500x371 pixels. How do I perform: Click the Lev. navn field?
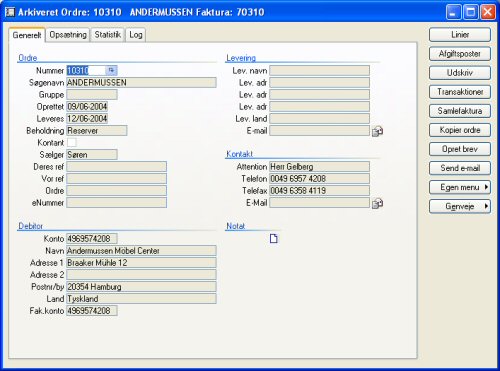(x=319, y=70)
